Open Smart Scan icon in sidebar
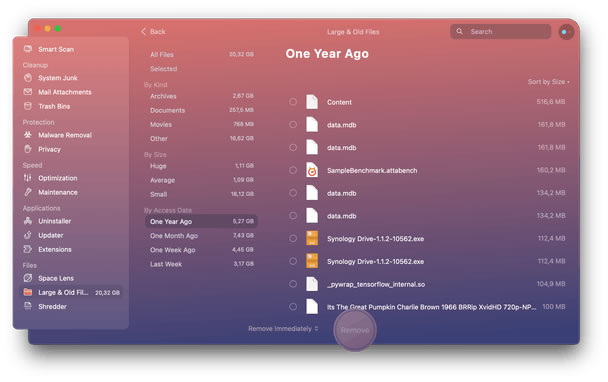 28,49
